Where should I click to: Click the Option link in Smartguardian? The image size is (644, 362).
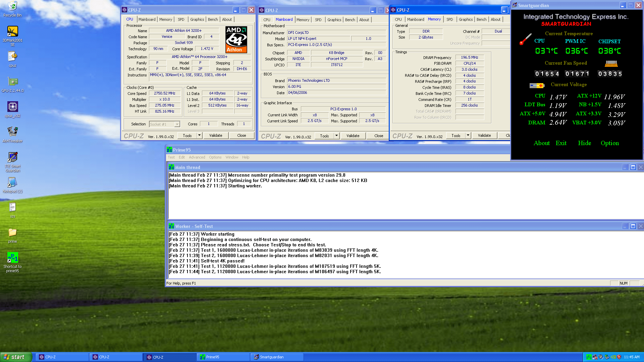609,143
